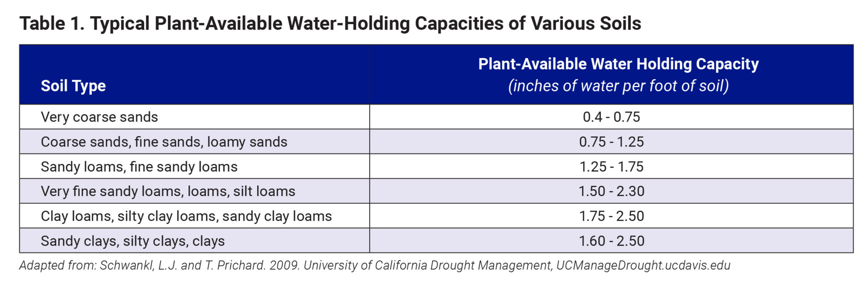868x282 pixels.
Task: Select the Very coarse sands row label
Action: (x=99, y=117)
